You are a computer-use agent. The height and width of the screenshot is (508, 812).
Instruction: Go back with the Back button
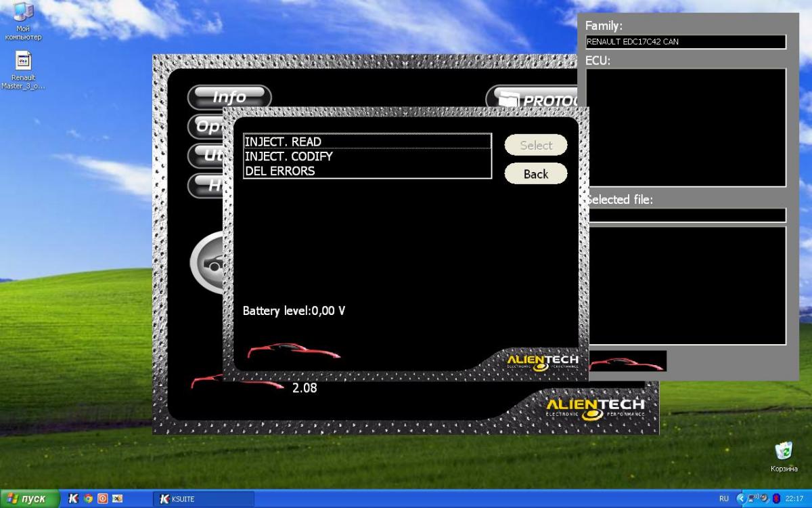(x=536, y=174)
